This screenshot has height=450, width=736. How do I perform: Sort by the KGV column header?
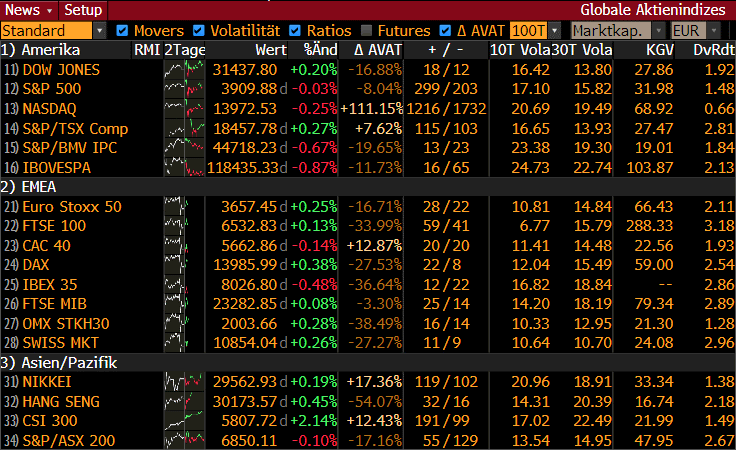point(659,50)
